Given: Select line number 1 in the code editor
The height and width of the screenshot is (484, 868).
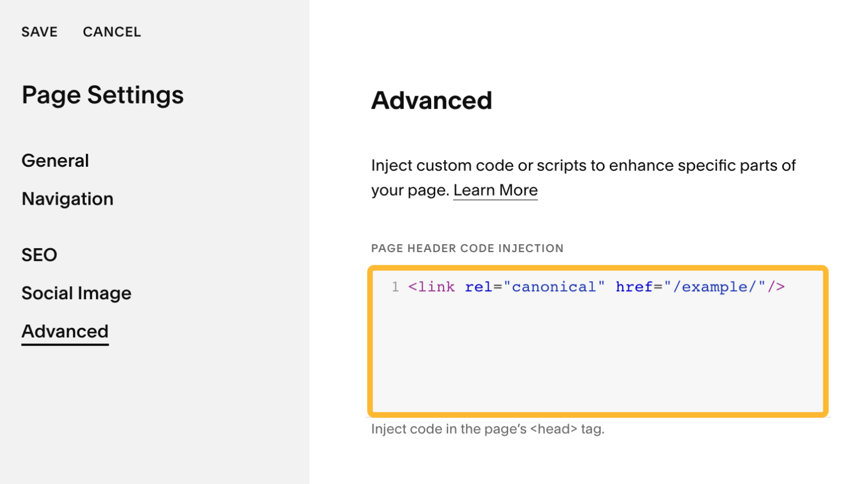Looking at the screenshot, I should pos(395,287).
